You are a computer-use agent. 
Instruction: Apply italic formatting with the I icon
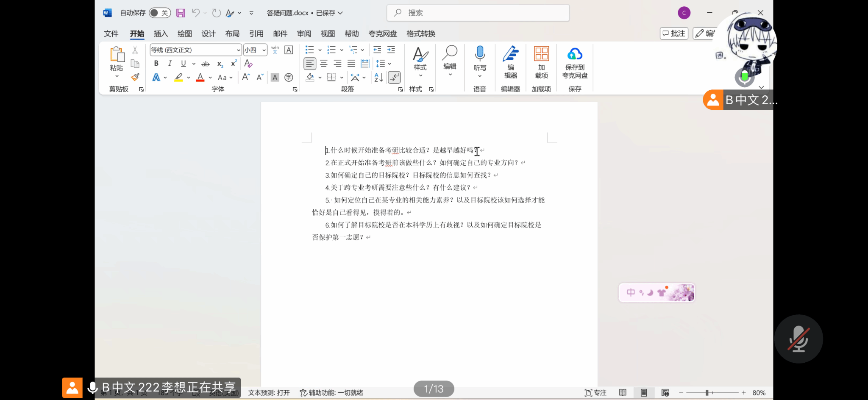point(170,64)
